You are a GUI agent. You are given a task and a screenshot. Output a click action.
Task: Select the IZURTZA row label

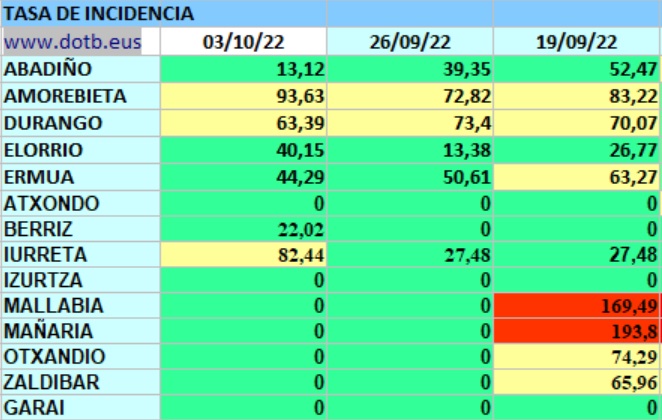45,281
